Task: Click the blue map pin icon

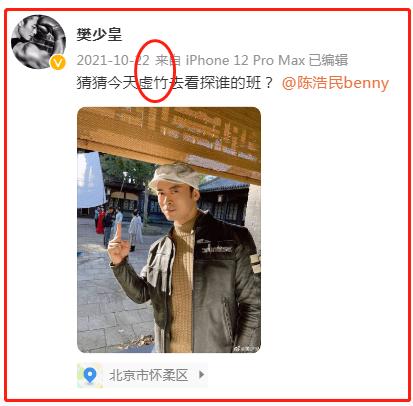Action: (x=90, y=375)
